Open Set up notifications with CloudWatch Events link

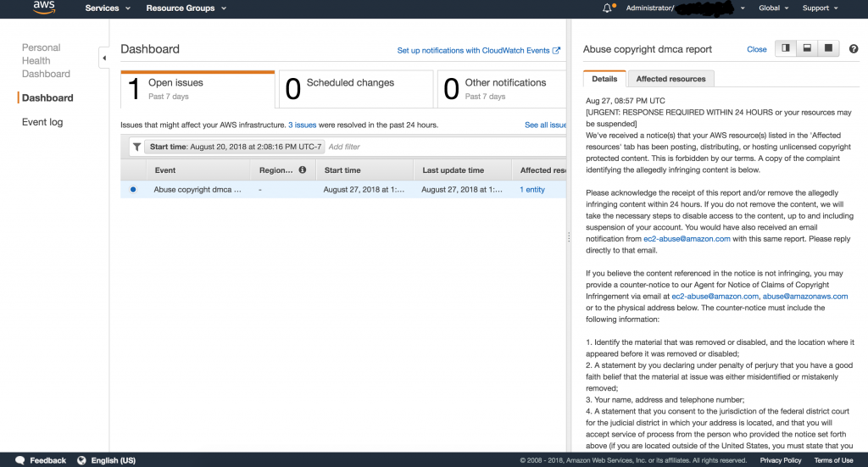pos(478,50)
